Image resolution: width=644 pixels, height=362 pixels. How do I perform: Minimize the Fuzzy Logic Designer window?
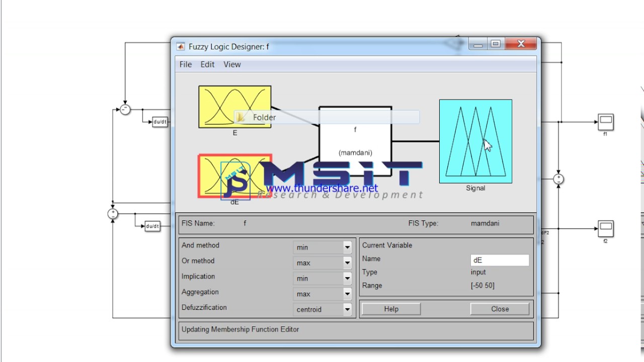478,44
